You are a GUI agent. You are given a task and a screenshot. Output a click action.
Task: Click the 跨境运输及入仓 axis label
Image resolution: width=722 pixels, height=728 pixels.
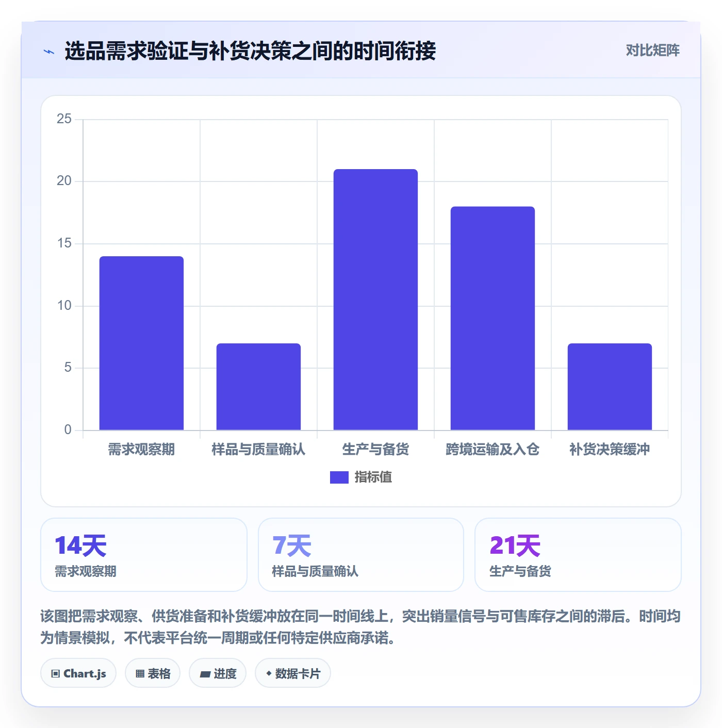pyautogui.click(x=493, y=450)
